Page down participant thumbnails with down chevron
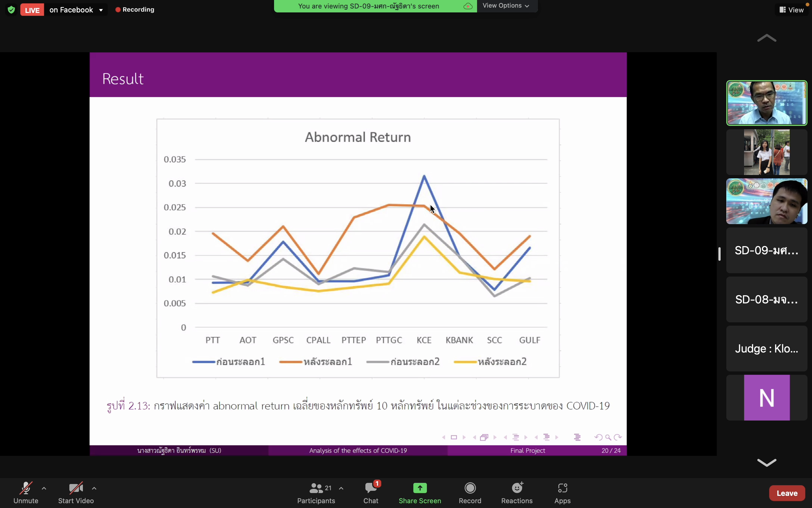 [767, 463]
